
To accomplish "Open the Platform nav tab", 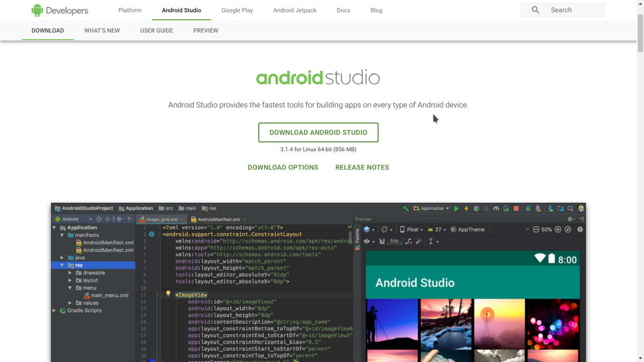I will tap(130, 10).
